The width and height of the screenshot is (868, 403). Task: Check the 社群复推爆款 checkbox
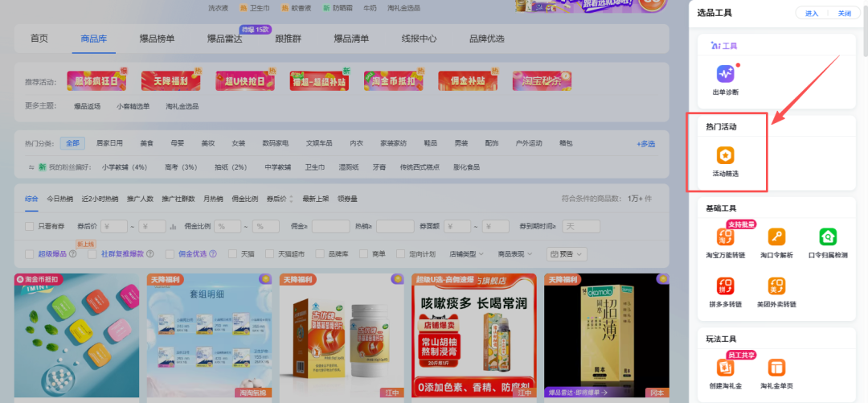(x=92, y=254)
